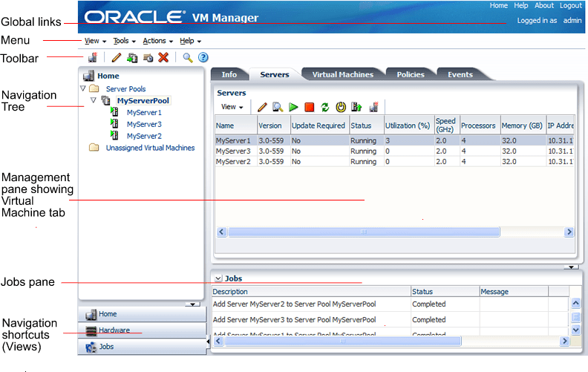This screenshot has height=372, width=588.
Task: Open the blue question mark Help icon
Action: tap(203, 57)
